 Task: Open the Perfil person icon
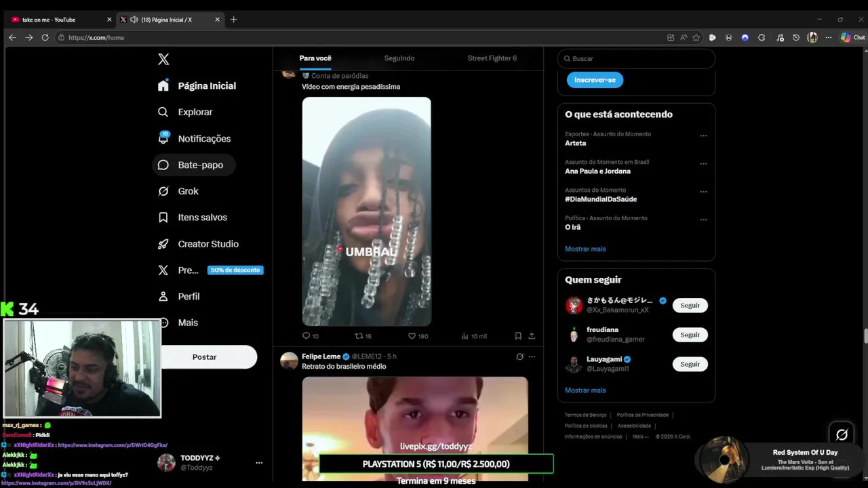[163, 296]
